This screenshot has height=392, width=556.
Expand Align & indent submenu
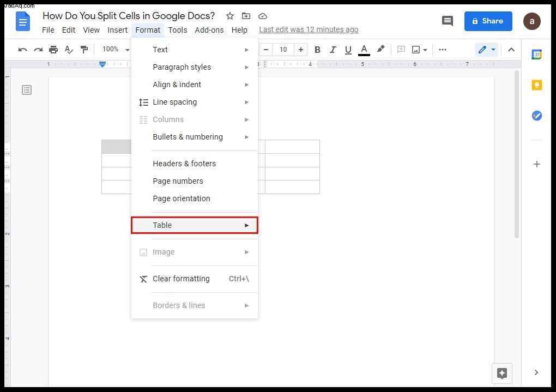(x=194, y=85)
